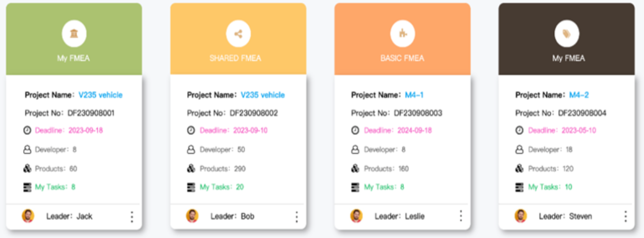Open three-dot menu on Jack's card

(x=132, y=216)
